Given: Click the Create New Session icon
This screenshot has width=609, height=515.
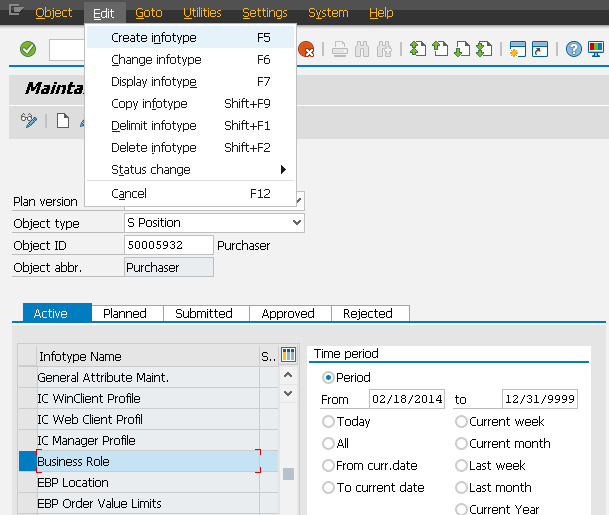Looking at the screenshot, I should (518, 49).
